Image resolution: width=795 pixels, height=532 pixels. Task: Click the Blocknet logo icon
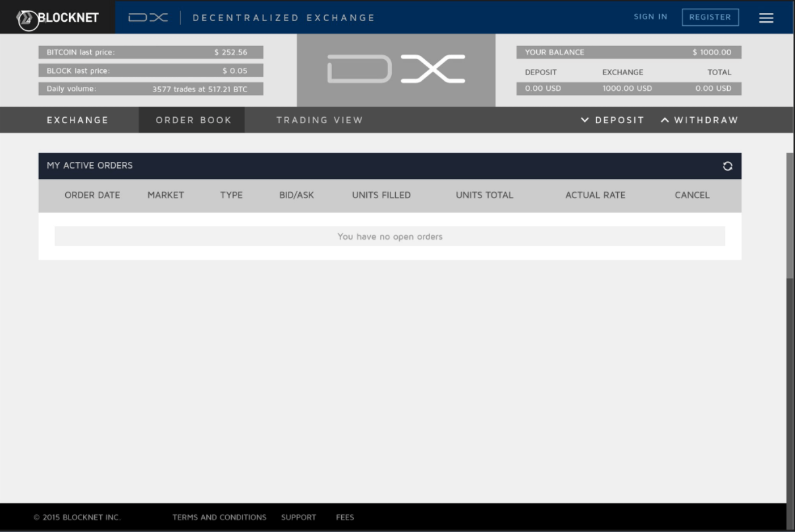point(28,19)
